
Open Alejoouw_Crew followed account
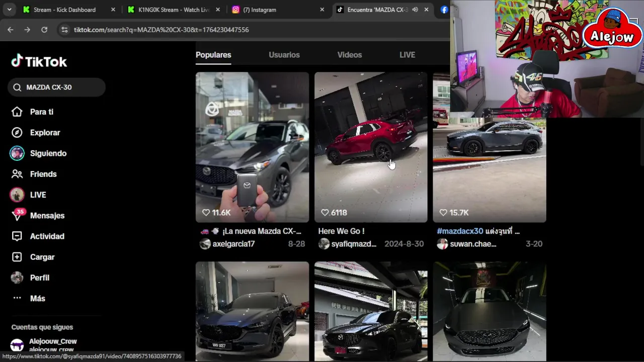[53, 341]
